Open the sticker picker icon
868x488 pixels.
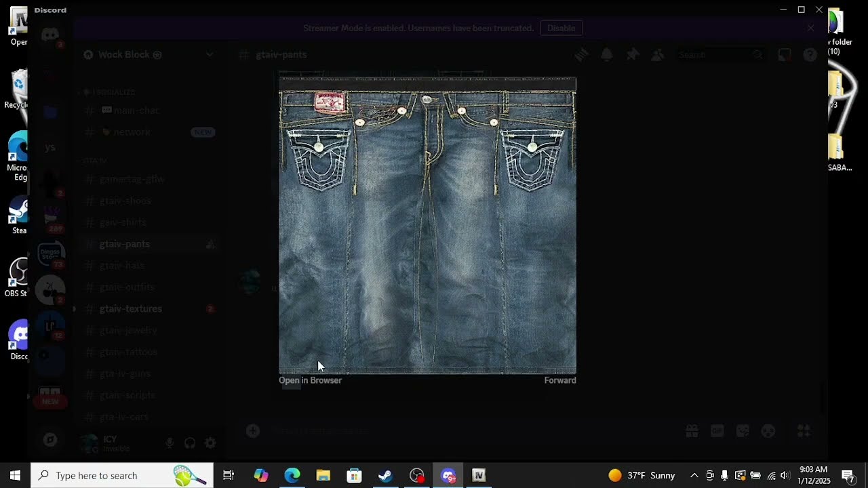tap(743, 431)
